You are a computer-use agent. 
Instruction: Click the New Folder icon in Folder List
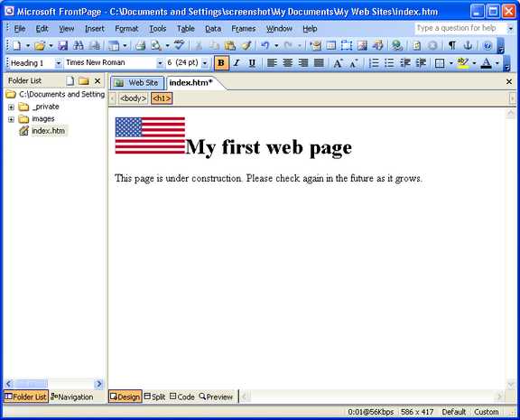pos(84,80)
